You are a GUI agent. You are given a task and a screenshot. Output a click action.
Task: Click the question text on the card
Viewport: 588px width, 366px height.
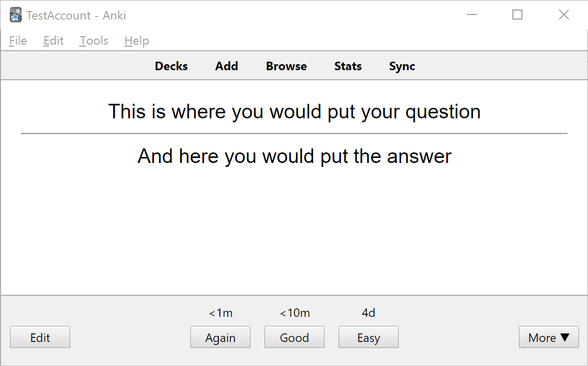pos(295,111)
